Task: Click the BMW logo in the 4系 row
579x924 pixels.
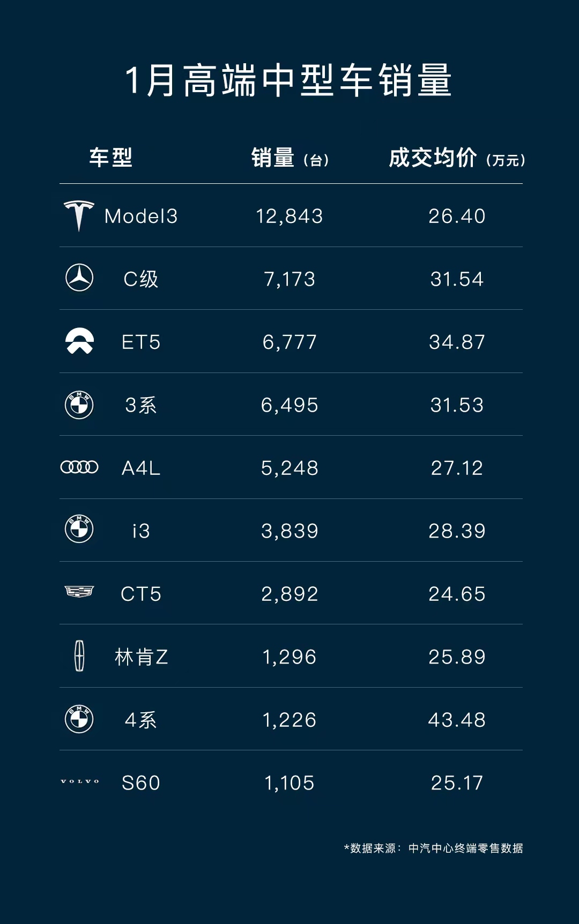Action: [79, 719]
